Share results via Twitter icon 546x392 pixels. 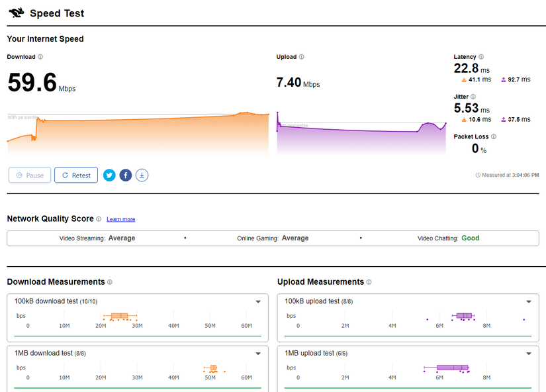click(109, 175)
